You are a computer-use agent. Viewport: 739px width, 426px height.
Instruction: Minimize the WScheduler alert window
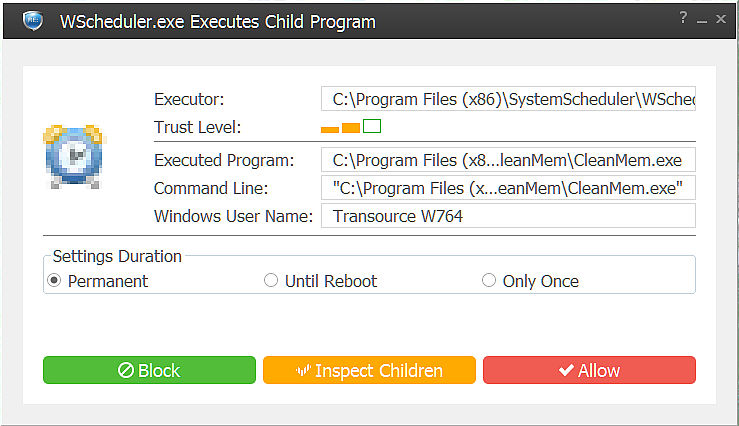point(703,19)
